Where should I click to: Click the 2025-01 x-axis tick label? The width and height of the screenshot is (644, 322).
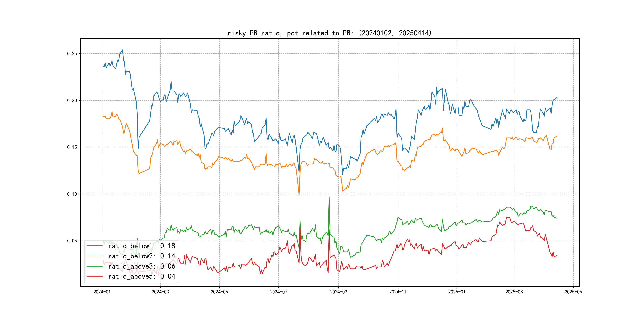coord(457,292)
